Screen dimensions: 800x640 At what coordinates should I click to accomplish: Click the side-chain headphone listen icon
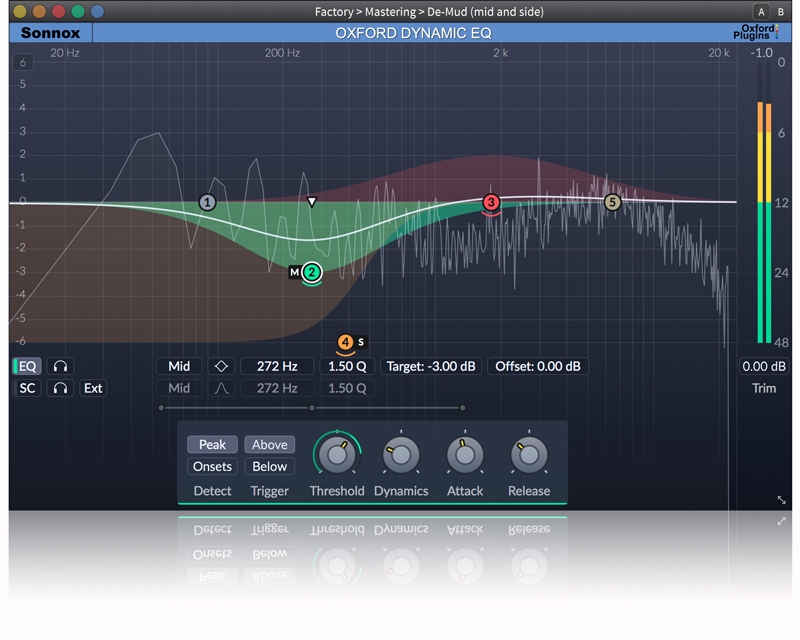(x=60, y=388)
